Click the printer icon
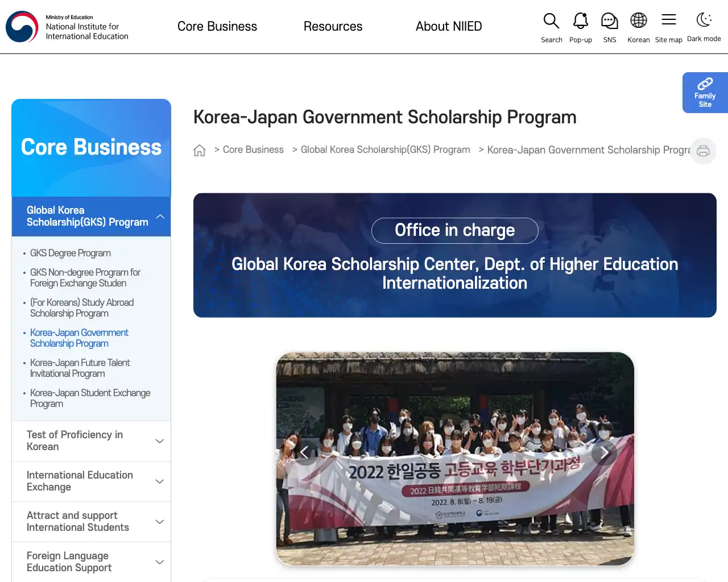The width and height of the screenshot is (728, 582). (704, 151)
